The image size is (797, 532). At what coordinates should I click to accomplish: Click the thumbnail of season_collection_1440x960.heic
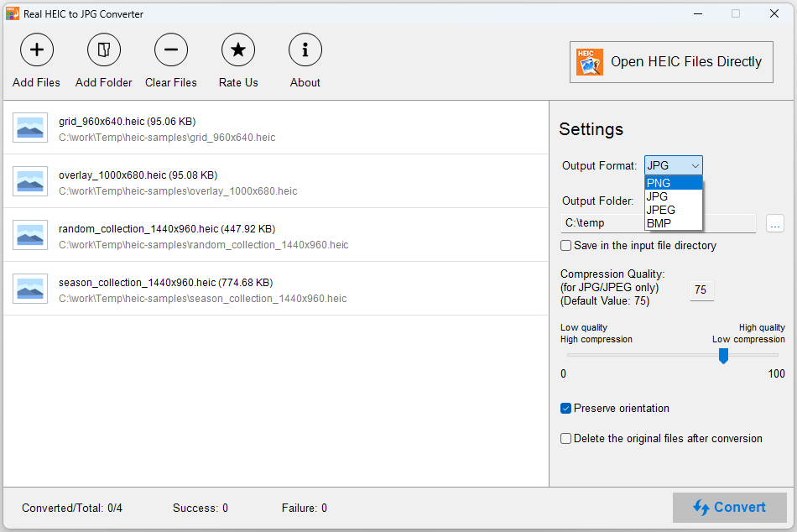tap(30, 289)
